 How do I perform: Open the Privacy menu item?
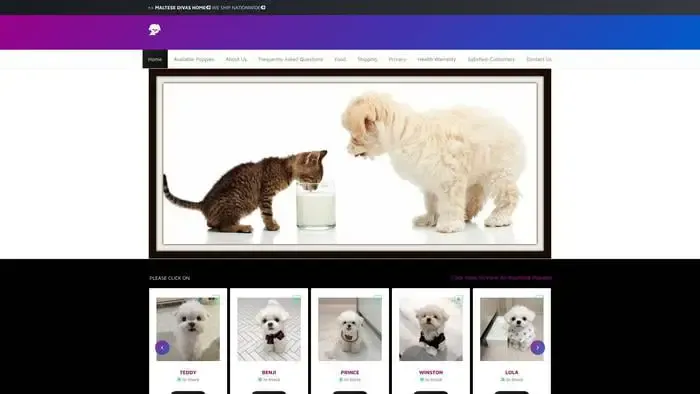(397, 59)
